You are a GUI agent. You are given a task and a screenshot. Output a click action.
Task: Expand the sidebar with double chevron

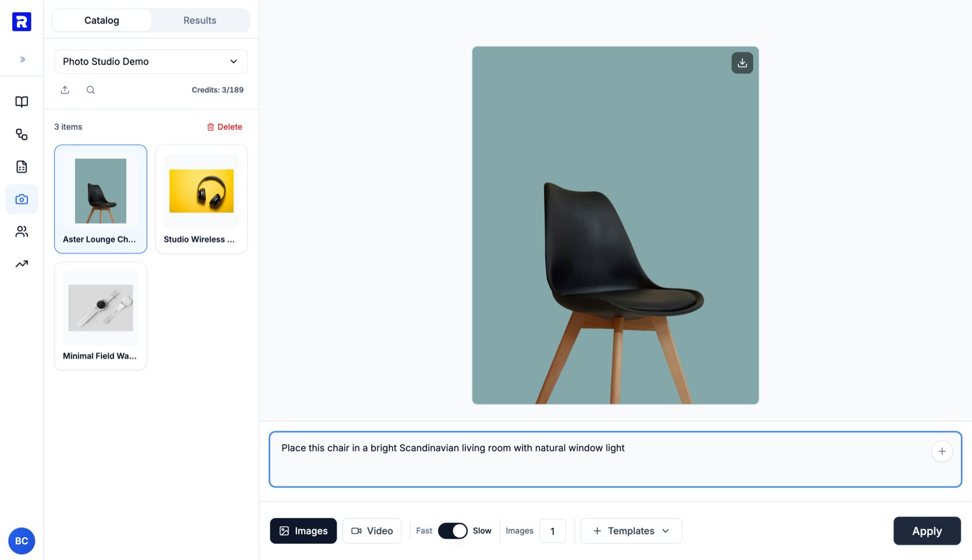pos(22,60)
